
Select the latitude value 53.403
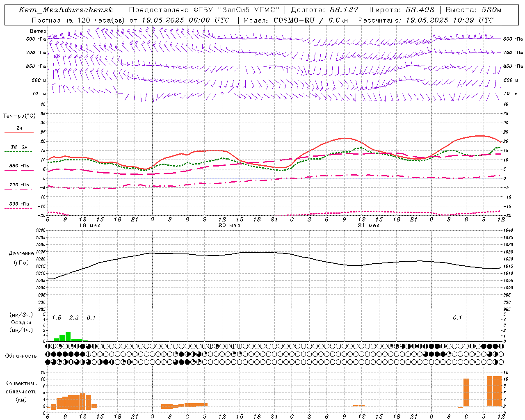point(420,10)
